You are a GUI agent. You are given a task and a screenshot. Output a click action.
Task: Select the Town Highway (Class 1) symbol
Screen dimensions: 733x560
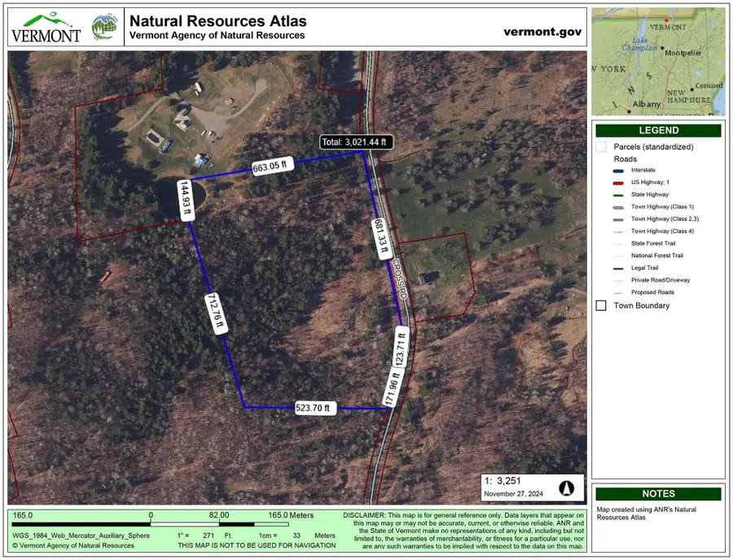tap(618, 207)
